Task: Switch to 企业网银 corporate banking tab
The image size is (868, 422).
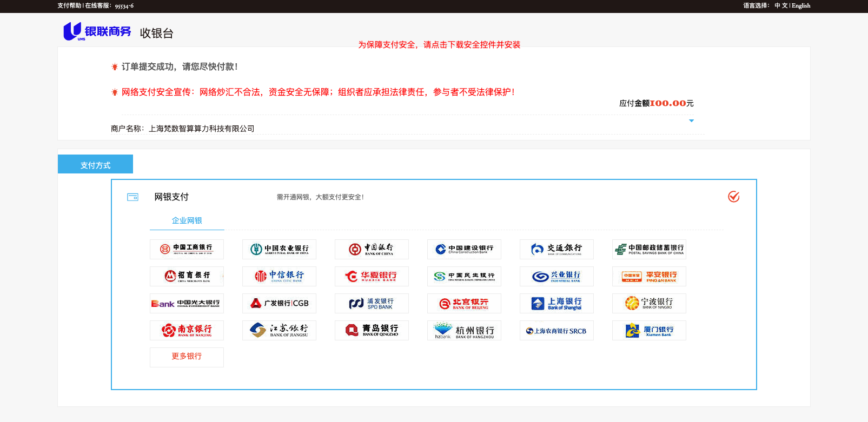Action: [x=187, y=220]
